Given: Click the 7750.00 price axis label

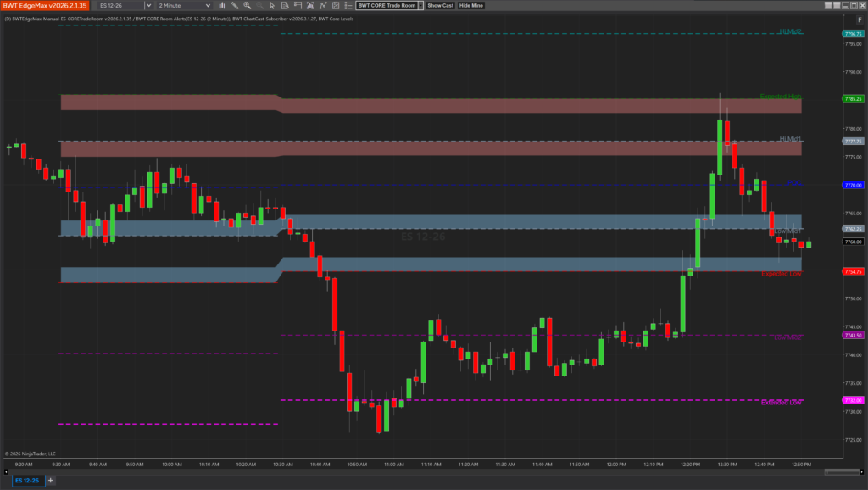Looking at the screenshot, I should point(853,298).
